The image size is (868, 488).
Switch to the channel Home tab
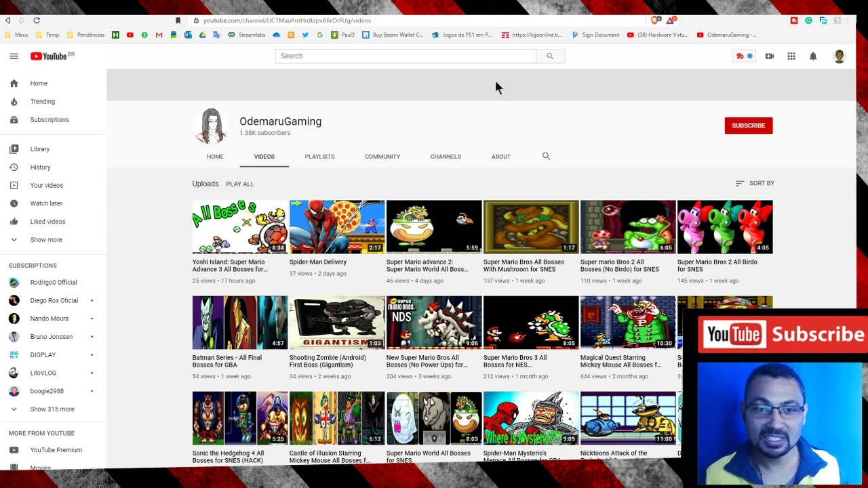[215, 157]
